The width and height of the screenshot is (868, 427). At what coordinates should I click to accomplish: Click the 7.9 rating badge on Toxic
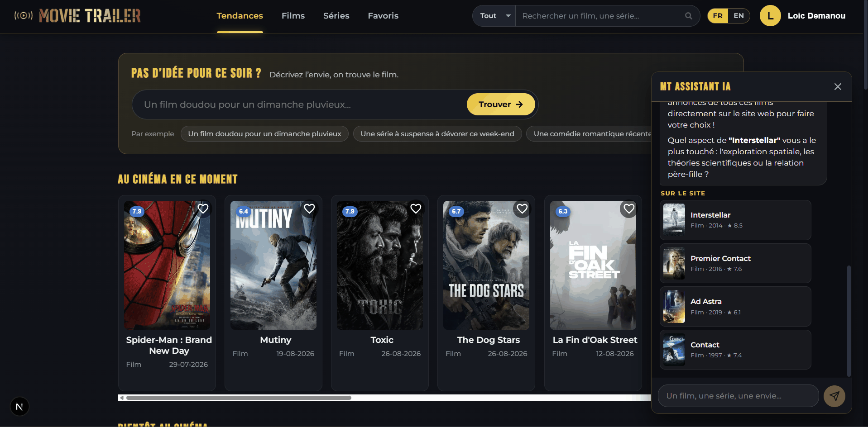coord(350,211)
